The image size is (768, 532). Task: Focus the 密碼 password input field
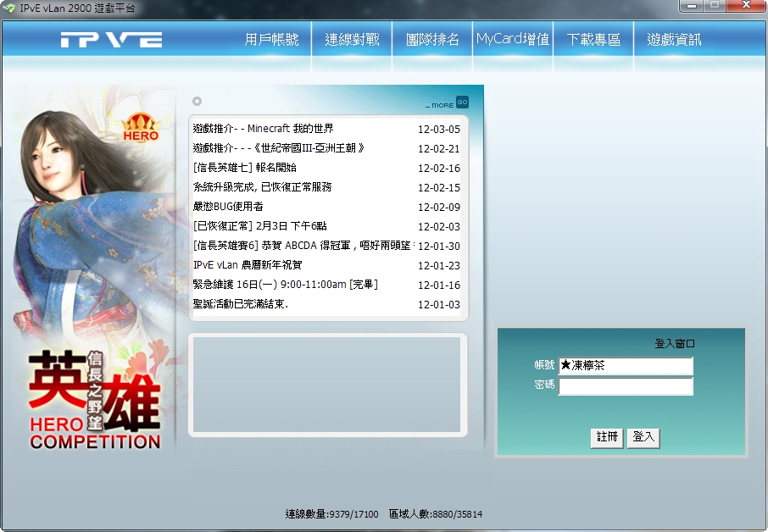626,386
